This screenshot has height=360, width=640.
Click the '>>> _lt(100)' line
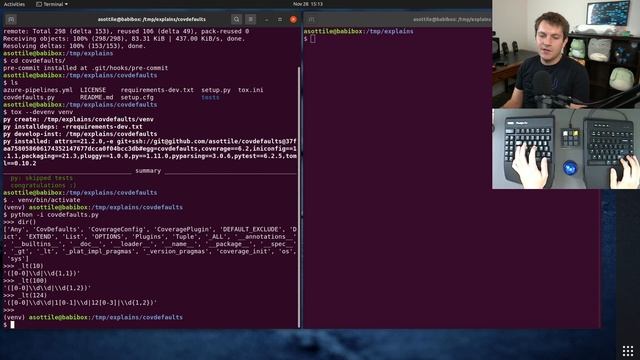pos(25,281)
